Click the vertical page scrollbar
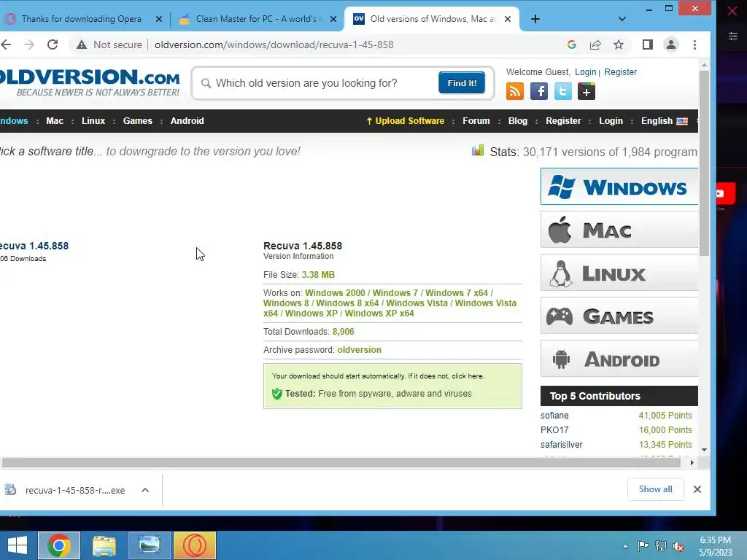Screen dimensions: 747x560 click(x=704, y=163)
